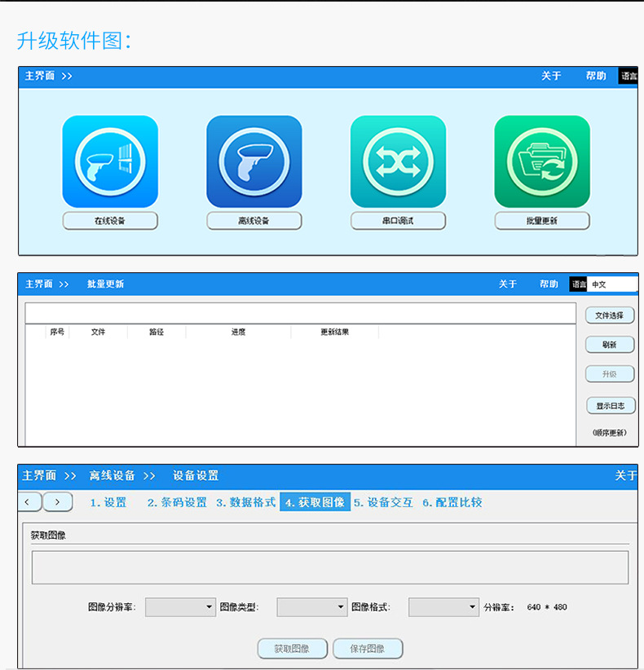Image resolution: width=644 pixels, height=670 pixels.
Task: Click the 在线设备 label button
Action: click(x=110, y=221)
